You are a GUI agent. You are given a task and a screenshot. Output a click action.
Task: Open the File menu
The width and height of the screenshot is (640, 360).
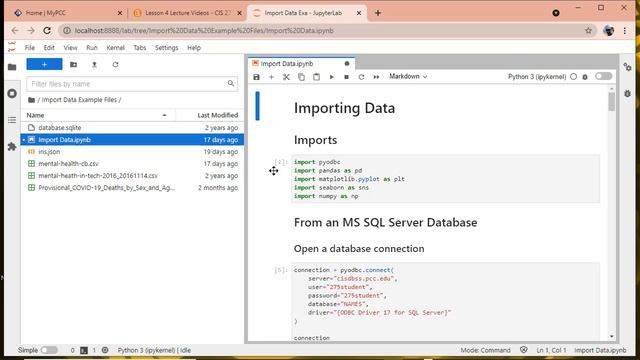(x=30, y=48)
